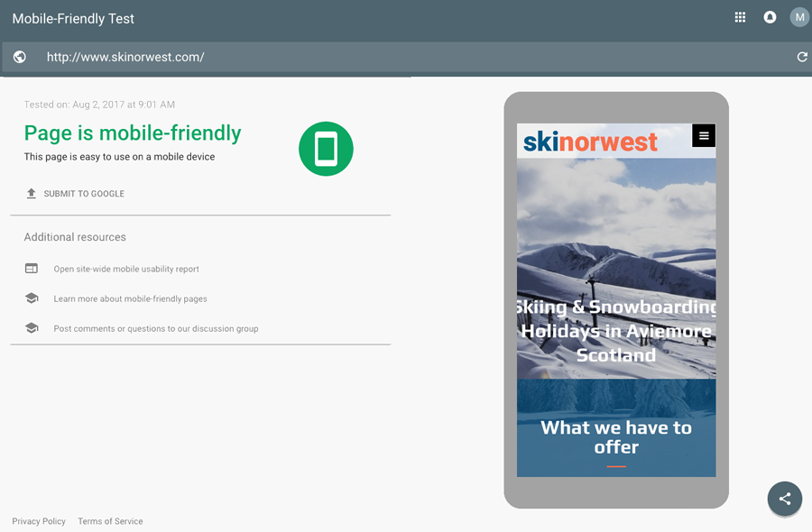The height and width of the screenshot is (532, 812).
Task: Re-run the test with the refresh icon
Action: click(x=802, y=57)
